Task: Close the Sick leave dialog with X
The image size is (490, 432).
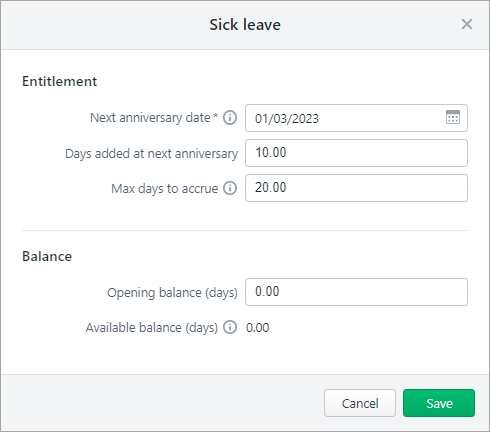Action: 467,24
